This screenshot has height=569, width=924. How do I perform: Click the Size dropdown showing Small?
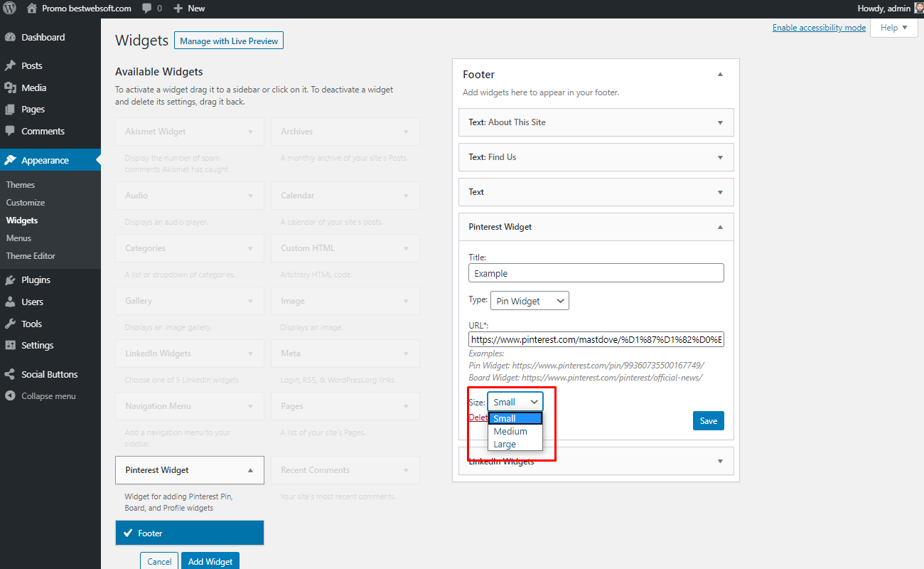[x=515, y=402]
